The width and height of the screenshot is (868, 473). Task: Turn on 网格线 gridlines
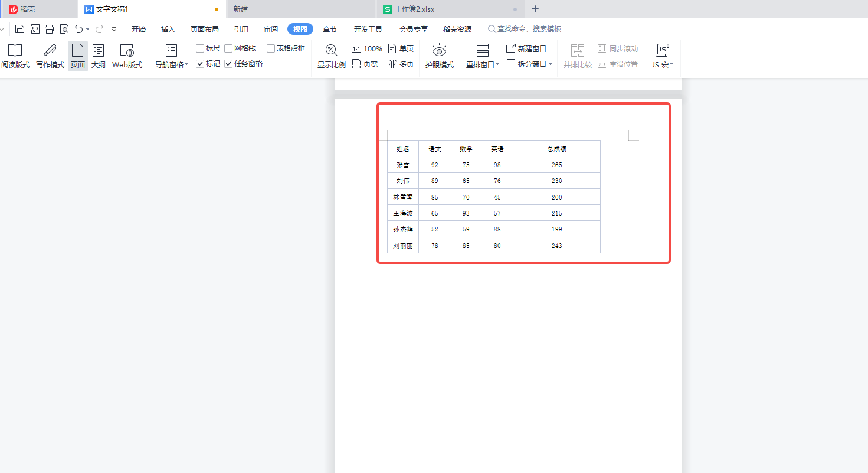point(228,48)
